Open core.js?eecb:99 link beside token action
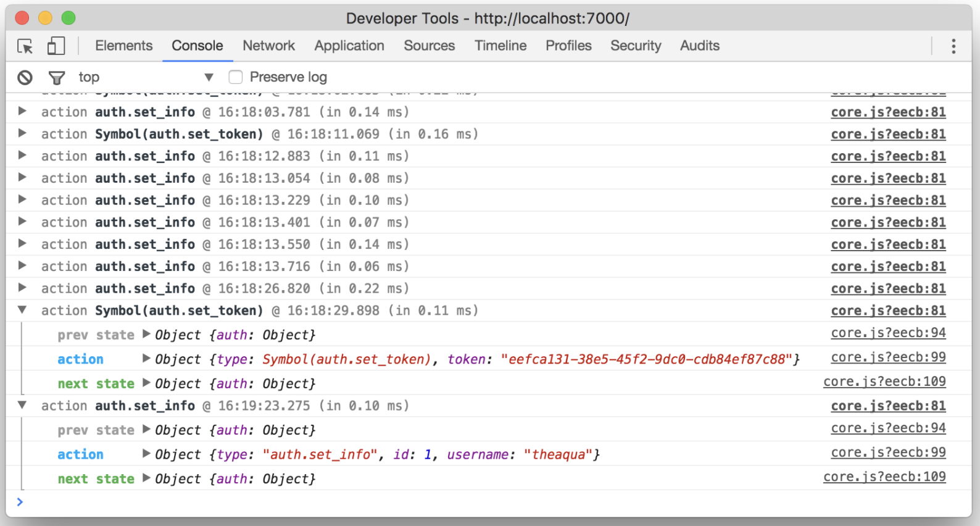980x526 pixels. point(888,357)
